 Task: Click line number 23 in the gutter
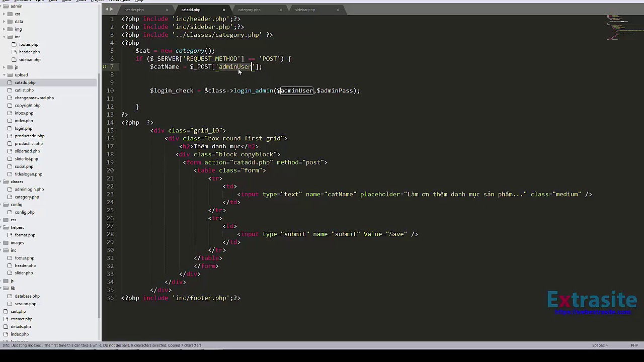pyautogui.click(x=110, y=194)
